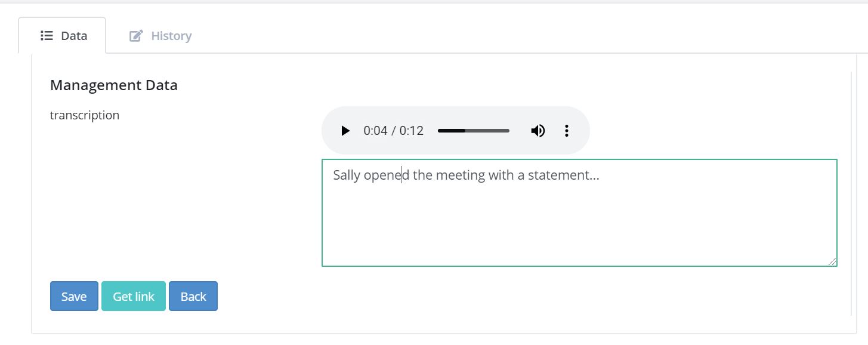The width and height of the screenshot is (868, 345).
Task: Click the playback time display 0:04 / 0:12
Action: coord(394,130)
